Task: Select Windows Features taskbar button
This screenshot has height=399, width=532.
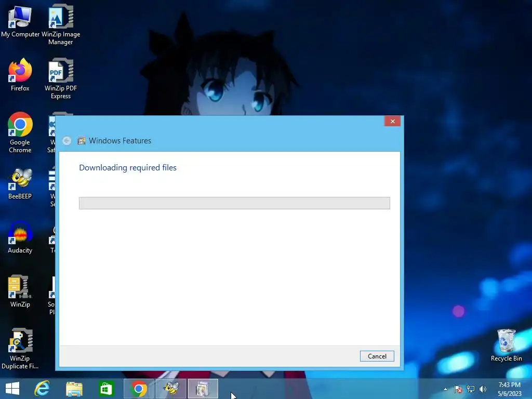Action: click(203, 389)
